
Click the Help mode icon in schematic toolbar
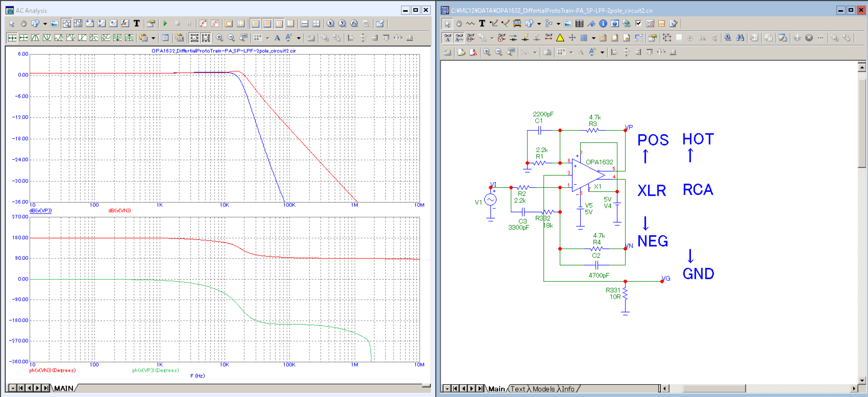[615, 24]
